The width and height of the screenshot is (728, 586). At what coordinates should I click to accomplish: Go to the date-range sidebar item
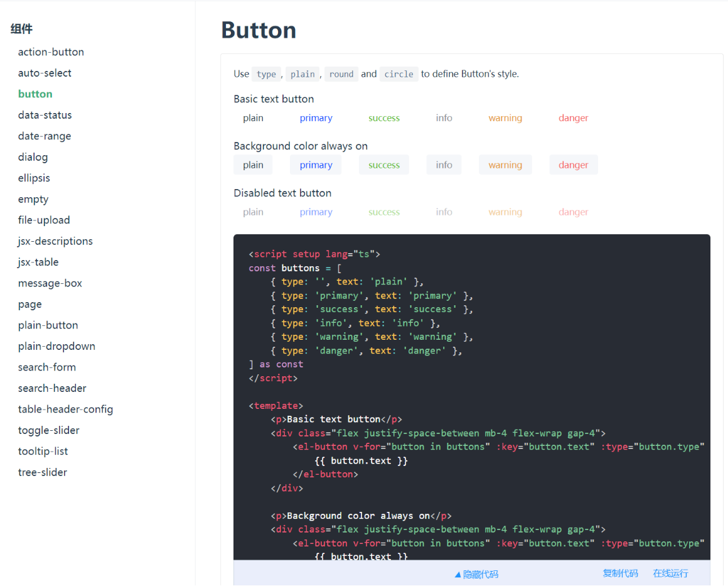tap(44, 136)
